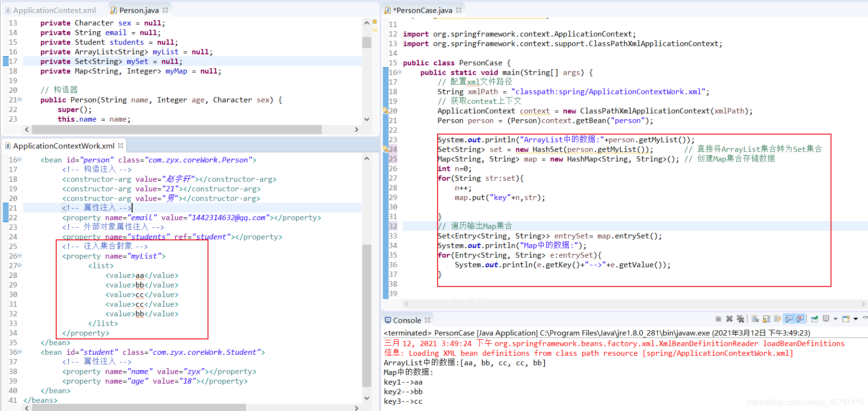Image resolution: width=868 pixels, height=411 pixels.
Task: Click Person.java horizontal scrollbar left arrow
Action: 27,129
